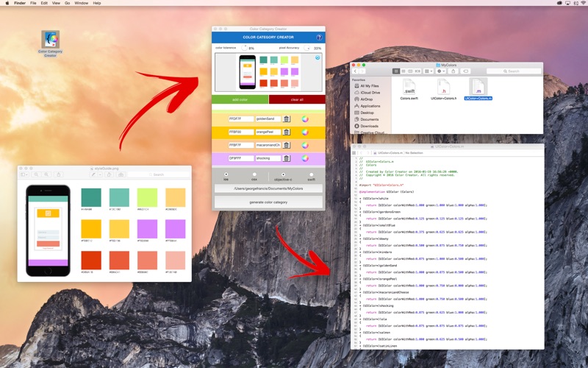Image resolution: width=588 pixels, height=368 pixels.
Task: Switch Finder to column view
Action: [x=410, y=71]
